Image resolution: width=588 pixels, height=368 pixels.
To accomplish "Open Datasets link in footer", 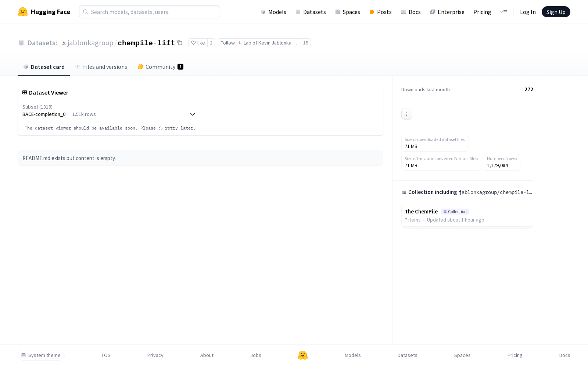I will coord(408,355).
